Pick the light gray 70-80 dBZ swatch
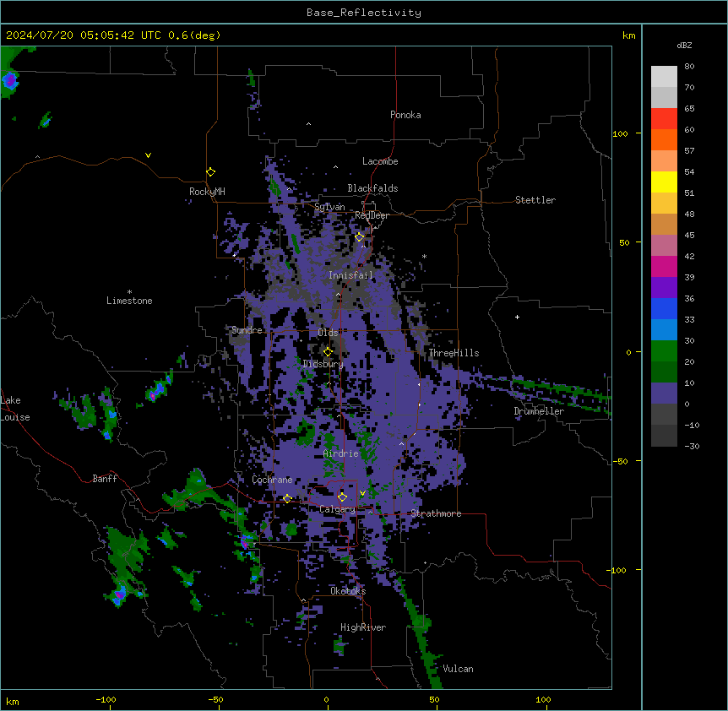Screen dimensions: 728x711 point(664,77)
